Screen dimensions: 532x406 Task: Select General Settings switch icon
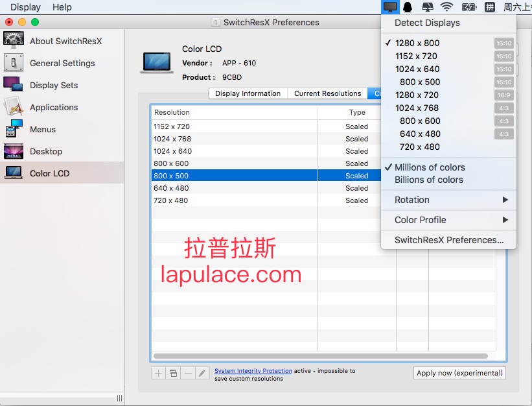[x=14, y=62]
